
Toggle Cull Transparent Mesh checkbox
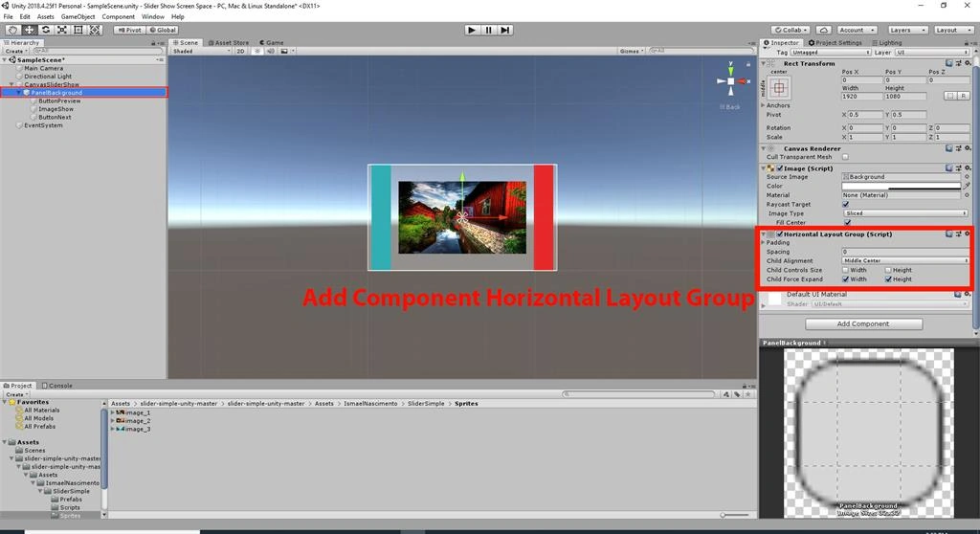tap(846, 158)
